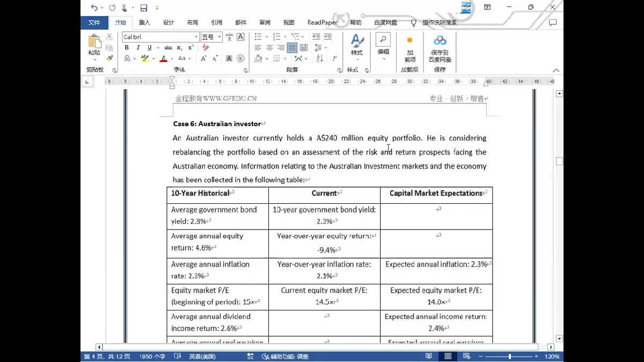644x362 pixels.
Task: Click the Increase Indent icon
Action: pyautogui.click(x=327, y=36)
